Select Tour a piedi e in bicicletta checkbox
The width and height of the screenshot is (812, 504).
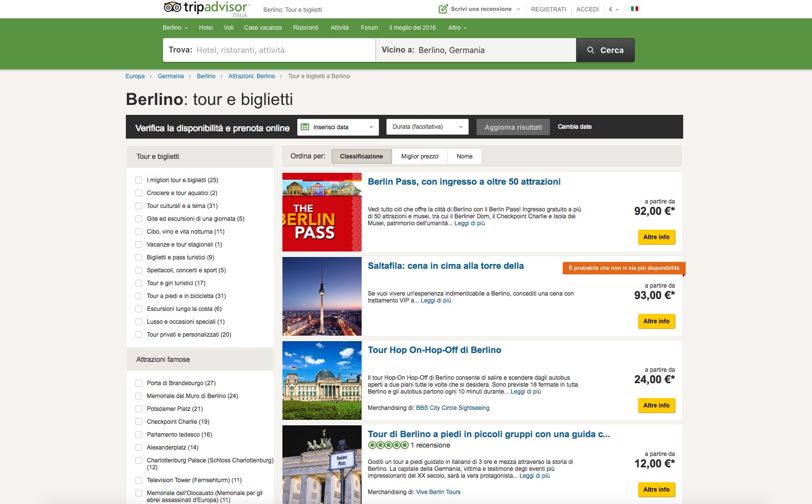(x=139, y=296)
